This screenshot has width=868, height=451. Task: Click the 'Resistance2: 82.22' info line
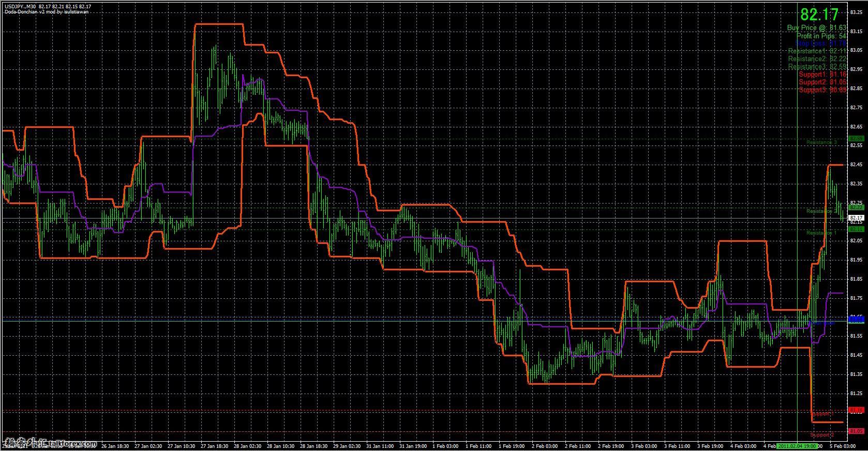point(817,59)
